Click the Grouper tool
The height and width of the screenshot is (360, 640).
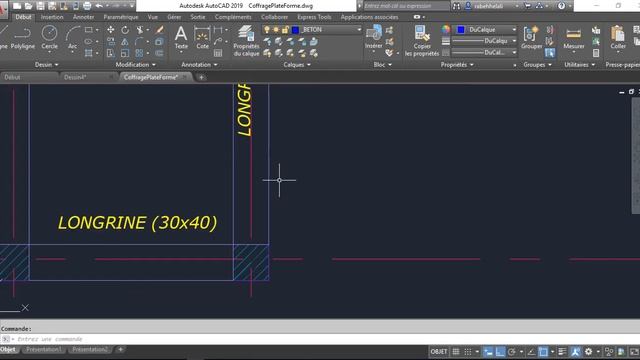pos(531,37)
